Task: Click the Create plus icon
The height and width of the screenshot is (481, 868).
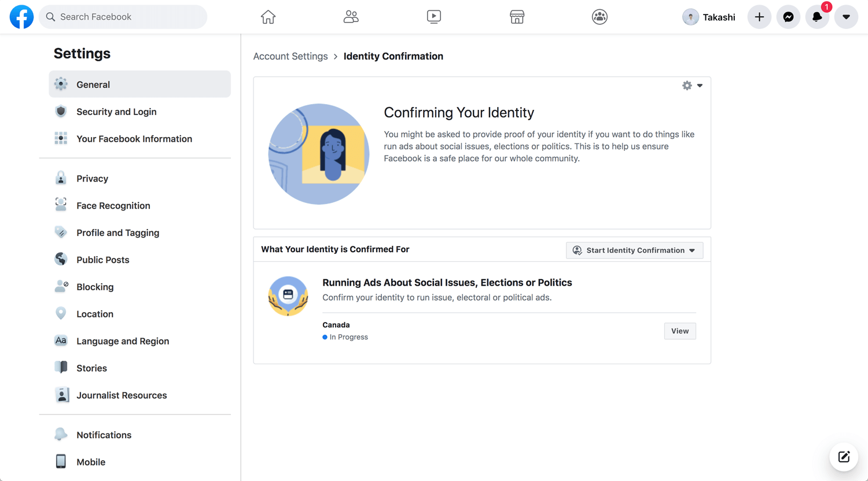Action: (x=759, y=17)
